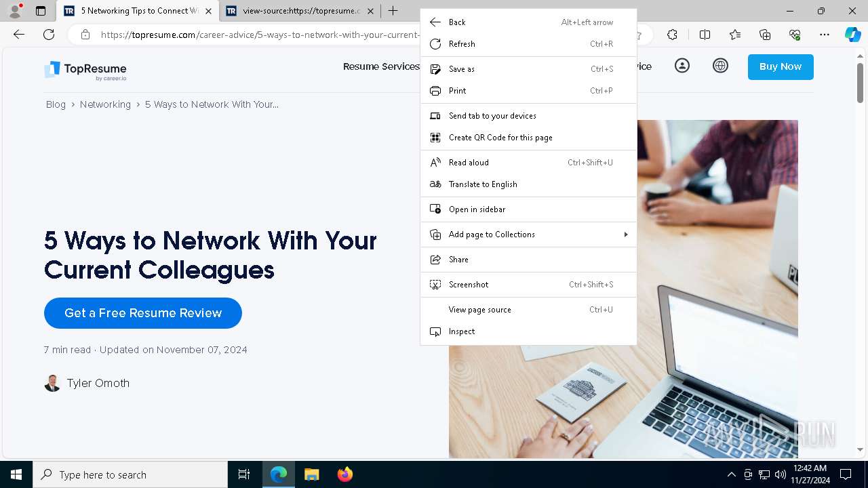This screenshot has width=868, height=488.
Task: Close the 5 Networking Tips tab
Action: (208, 11)
